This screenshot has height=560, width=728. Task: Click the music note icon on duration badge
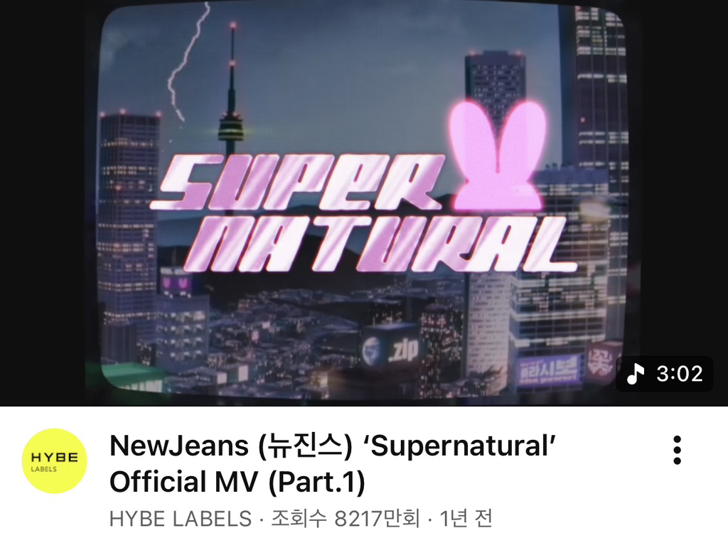[636, 374]
